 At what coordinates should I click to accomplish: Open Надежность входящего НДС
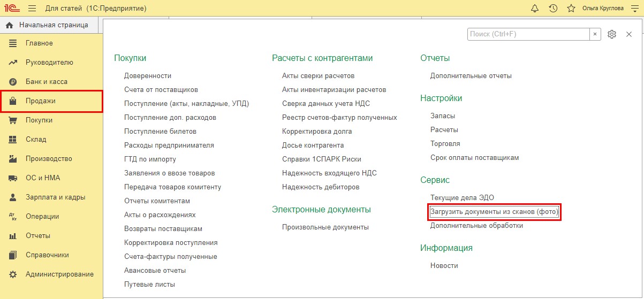(x=329, y=173)
